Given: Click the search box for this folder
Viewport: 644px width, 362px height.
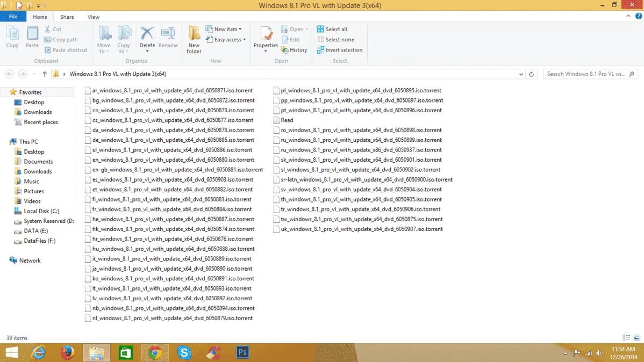Looking at the screenshot, I should [x=590, y=74].
